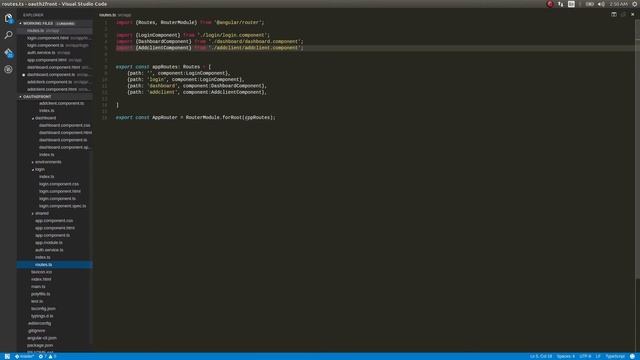Open login.component.html in login folder tree

[60, 191]
